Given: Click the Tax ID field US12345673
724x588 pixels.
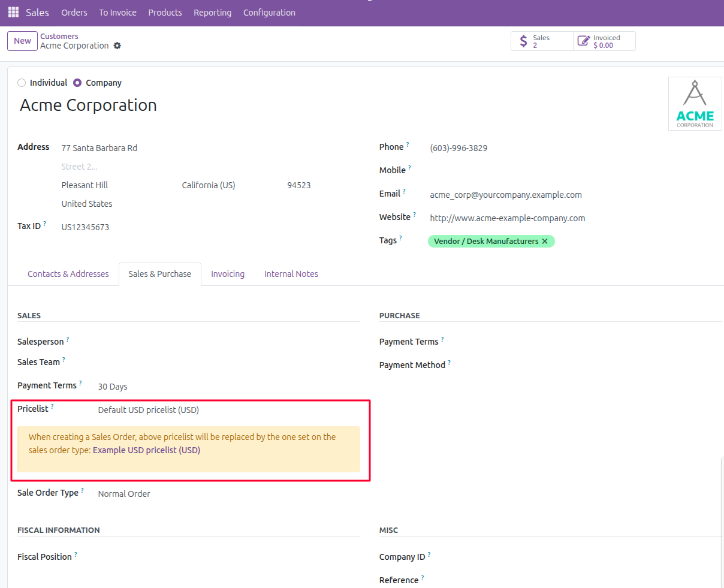Looking at the screenshot, I should tap(210, 227).
